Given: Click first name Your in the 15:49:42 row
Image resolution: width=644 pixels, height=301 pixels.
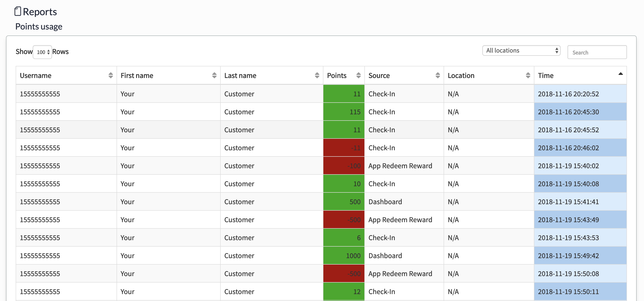Looking at the screenshot, I should pos(127,255).
